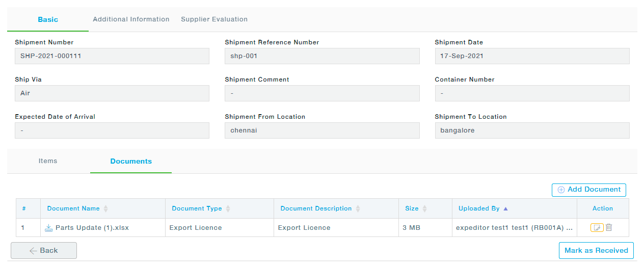
Task: Switch to the Additional Information tab
Action: click(x=131, y=19)
